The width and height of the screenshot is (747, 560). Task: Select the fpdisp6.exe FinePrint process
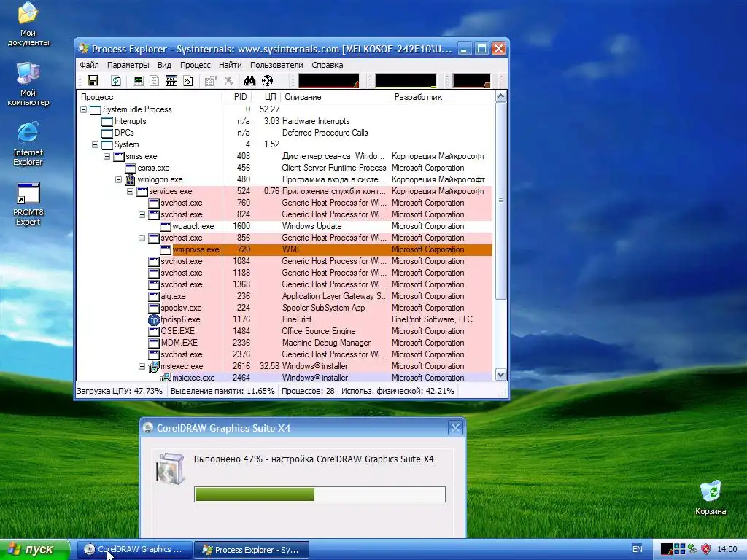pos(285,319)
